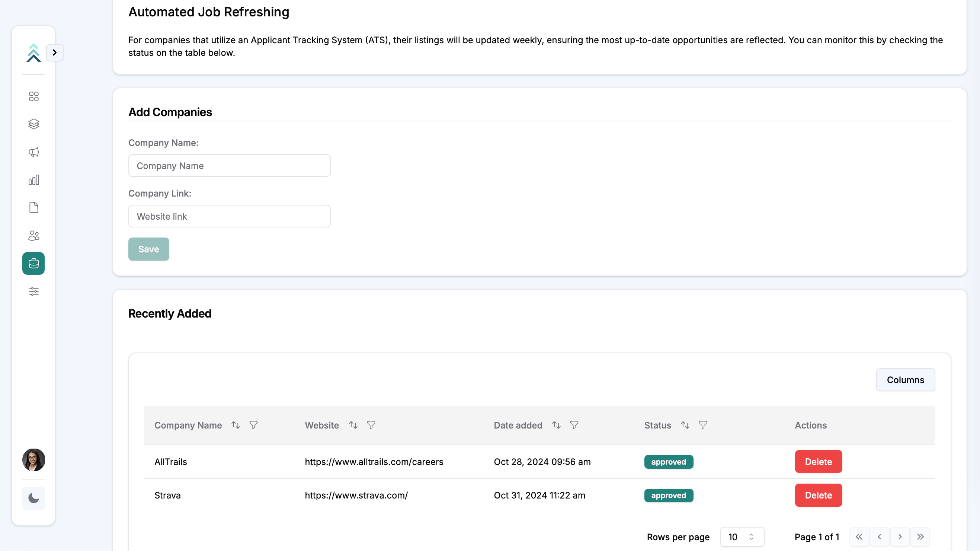Open the sliders settings sidebar icon
This screenshot has width=980, height=551.
pyautogui.click(x=33, y=291)
